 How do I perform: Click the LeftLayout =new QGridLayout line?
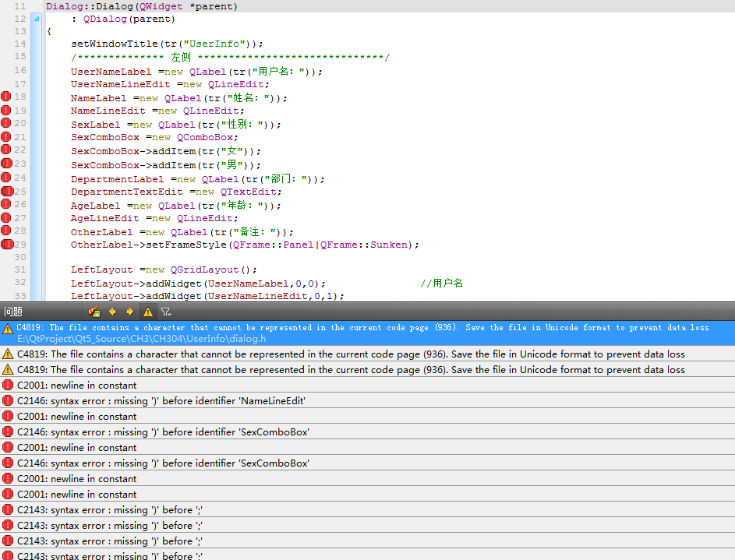[x=164, y=269]
